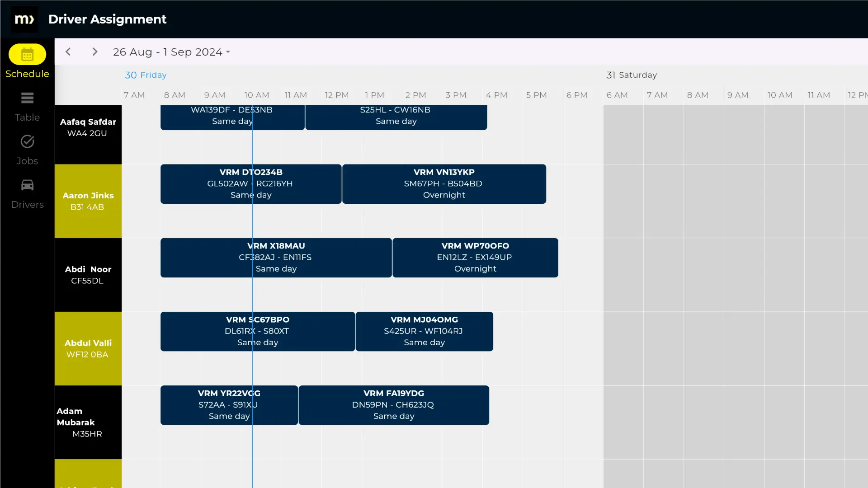Open job VRM SC67BPO
Screen dimensions: 868x488
(258, 331)
